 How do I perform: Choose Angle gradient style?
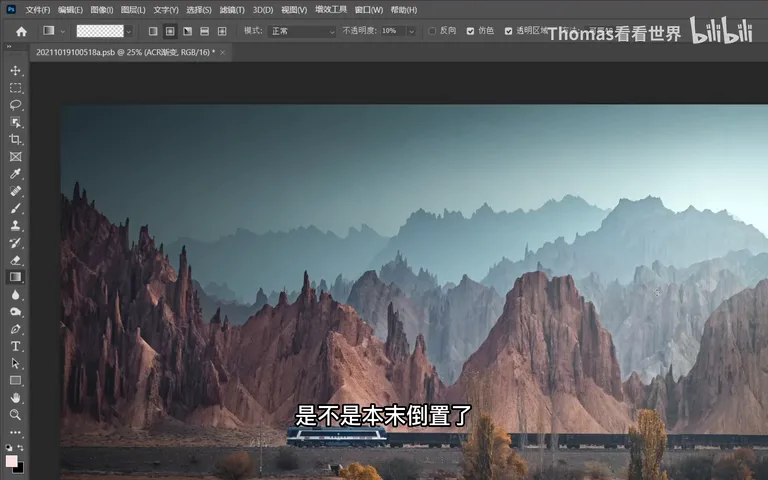click(x=187, y=31)
